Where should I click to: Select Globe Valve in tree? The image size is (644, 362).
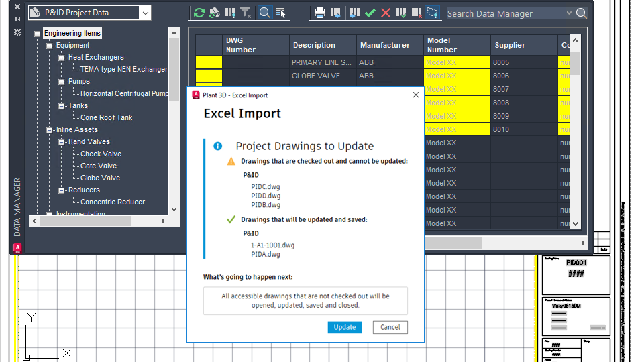tap(100, 178)
